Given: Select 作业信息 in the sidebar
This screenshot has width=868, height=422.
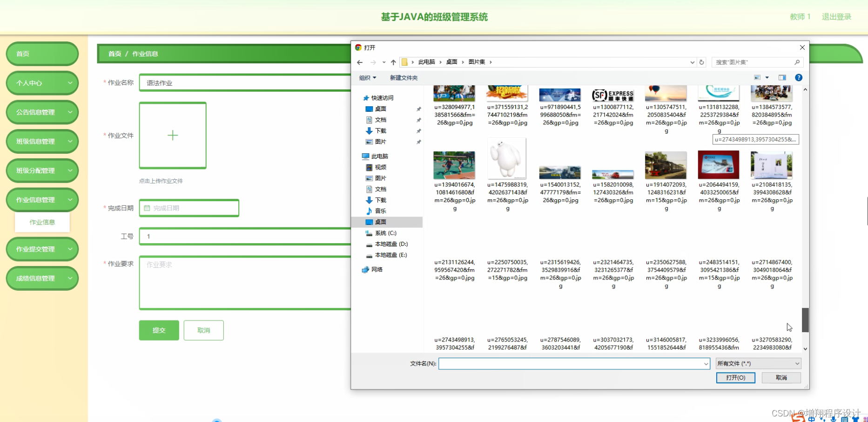Looking at the screenshot, I should point(42,222).
